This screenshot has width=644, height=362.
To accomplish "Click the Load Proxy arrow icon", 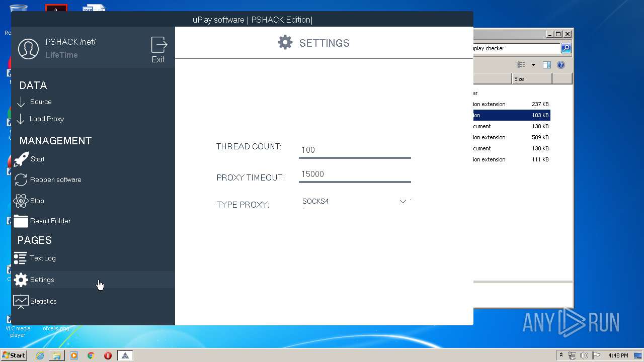I will [21, 119].
